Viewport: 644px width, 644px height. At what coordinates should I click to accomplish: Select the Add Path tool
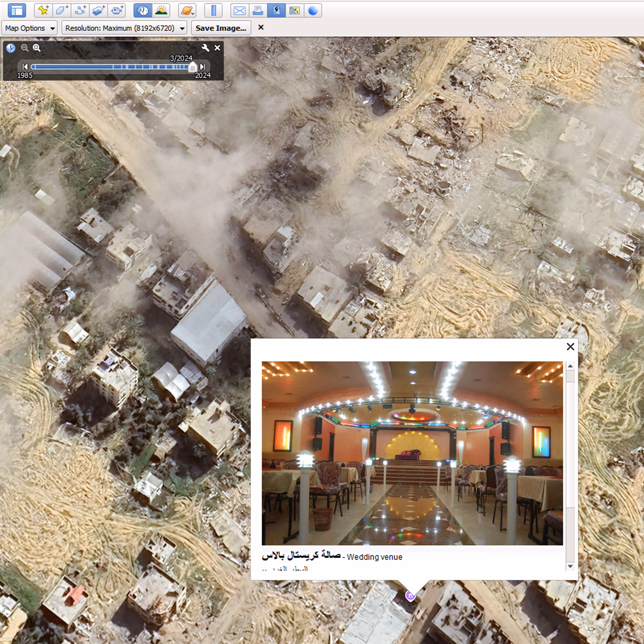80,10
